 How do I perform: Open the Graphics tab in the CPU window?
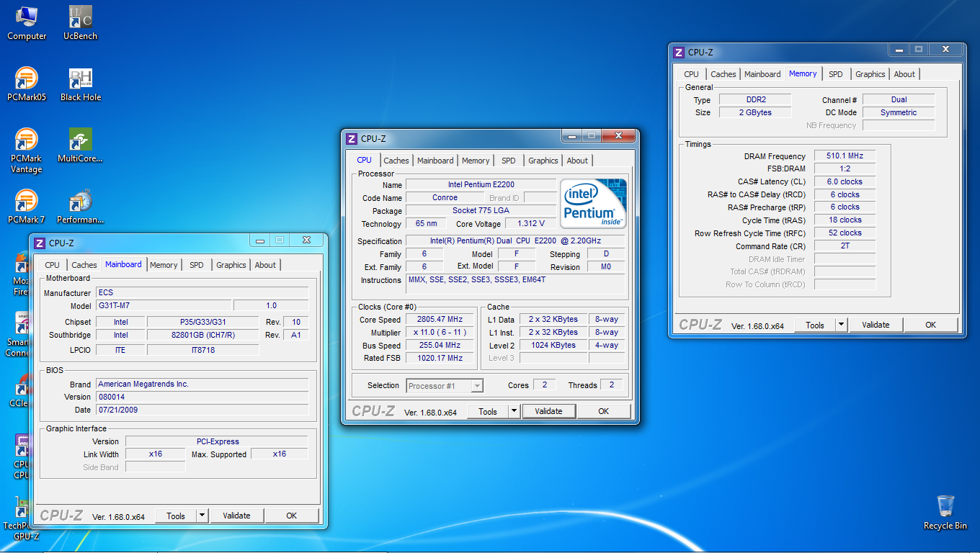pyautogui.click(x=543, y=161)
